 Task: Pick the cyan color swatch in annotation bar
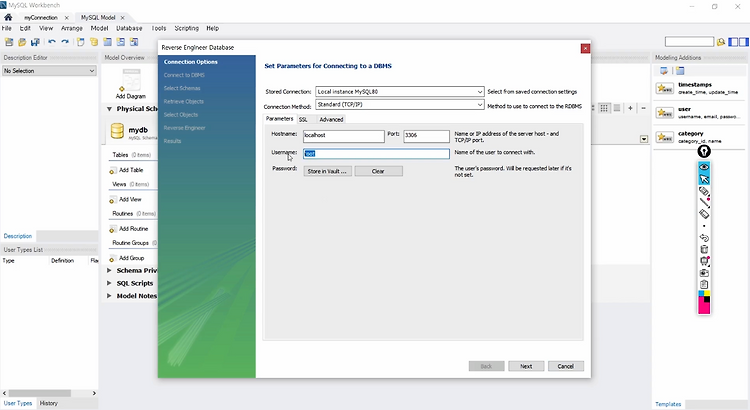click(x=701, y=293)
